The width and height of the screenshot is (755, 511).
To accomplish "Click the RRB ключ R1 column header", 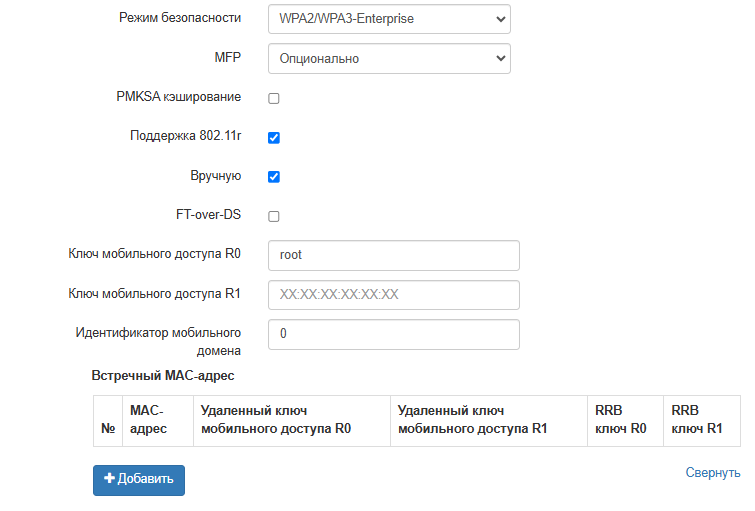I will [697, 420].
